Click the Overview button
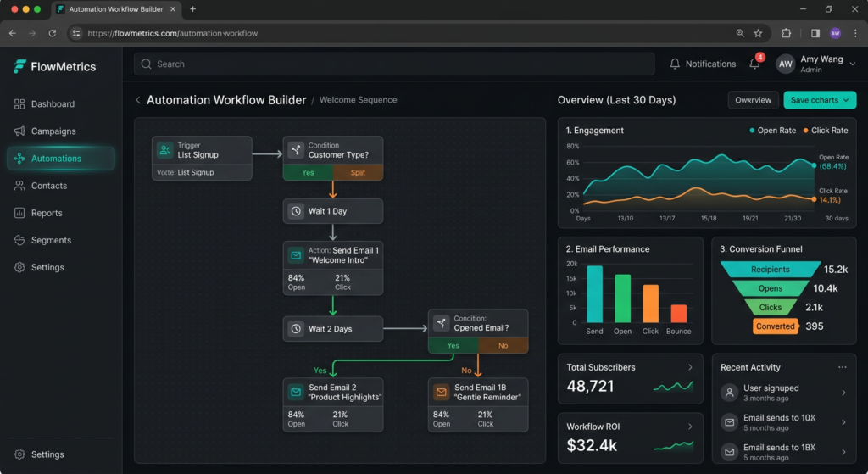 pyautogui.click(x=753, y=100)
